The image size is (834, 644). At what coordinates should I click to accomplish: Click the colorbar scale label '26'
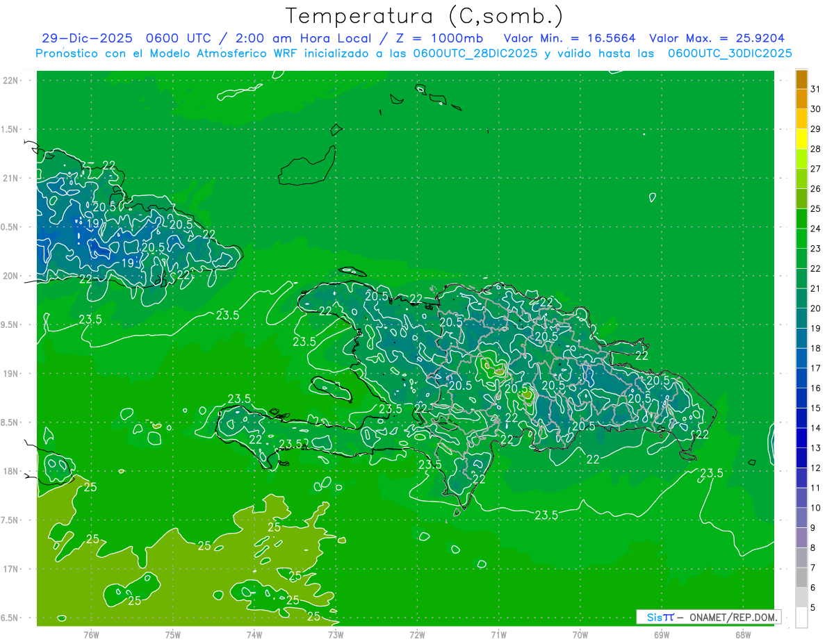click(x=815, y=188)
